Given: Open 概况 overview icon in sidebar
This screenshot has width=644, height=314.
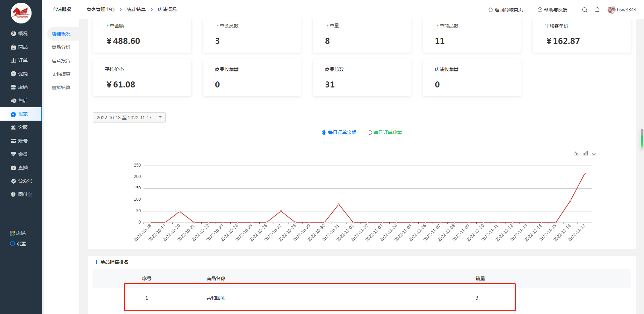Looking at the screenshot, I should tap(13, 34).
